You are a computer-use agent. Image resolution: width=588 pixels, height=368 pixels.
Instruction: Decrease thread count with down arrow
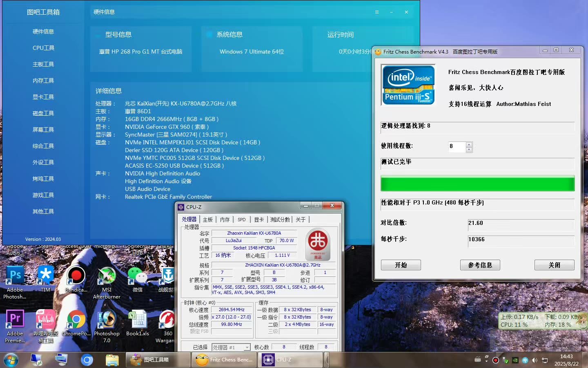tap(469, 150)
